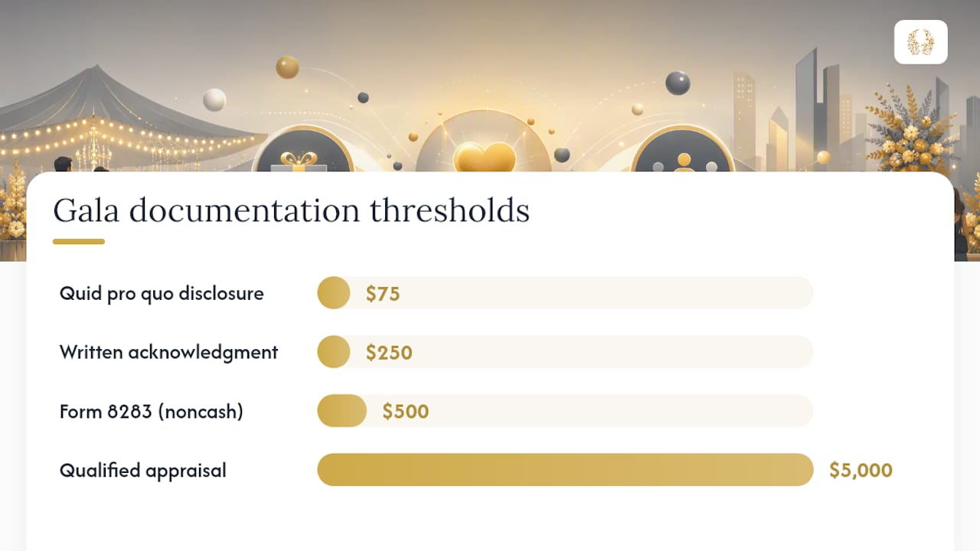The image size is (980, 551).
Task: Click the $500 progress bar fill
Action: pos(342,411)
